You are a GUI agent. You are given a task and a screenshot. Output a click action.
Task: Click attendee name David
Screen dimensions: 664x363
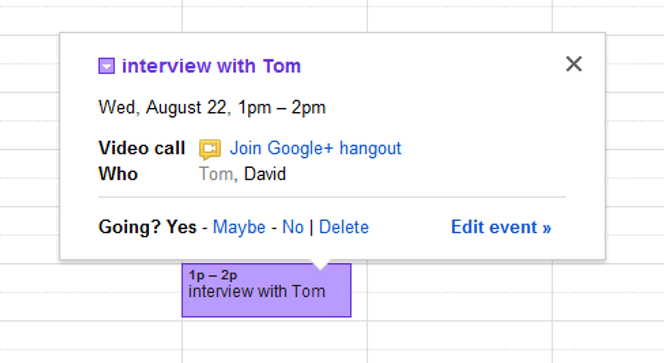(x=265, y=174)
